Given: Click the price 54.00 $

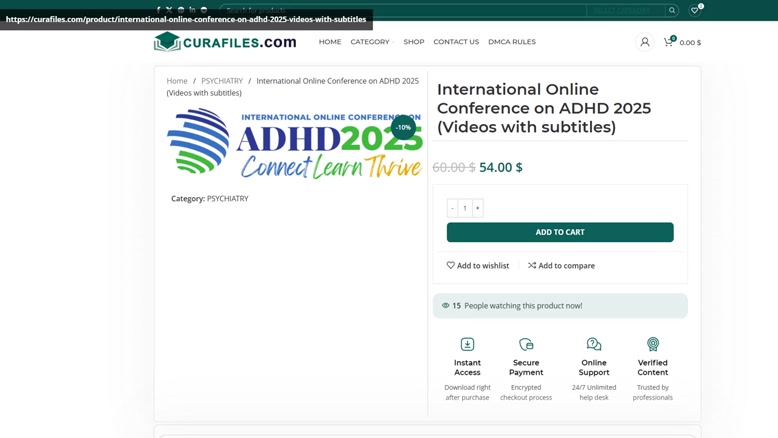Looking at the screenshot, I should pyautogui.click(x=501, y=167).
